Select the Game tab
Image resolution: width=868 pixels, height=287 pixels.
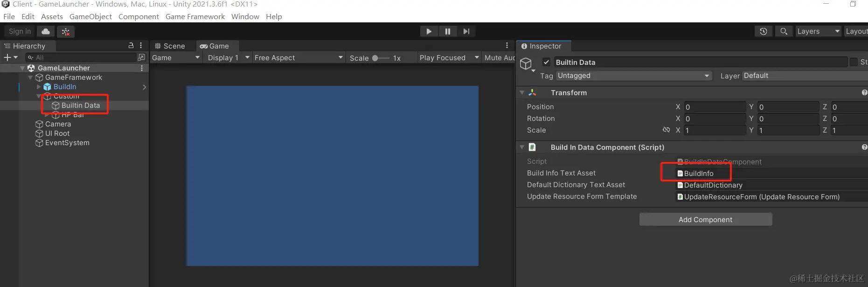click(217, 46)
